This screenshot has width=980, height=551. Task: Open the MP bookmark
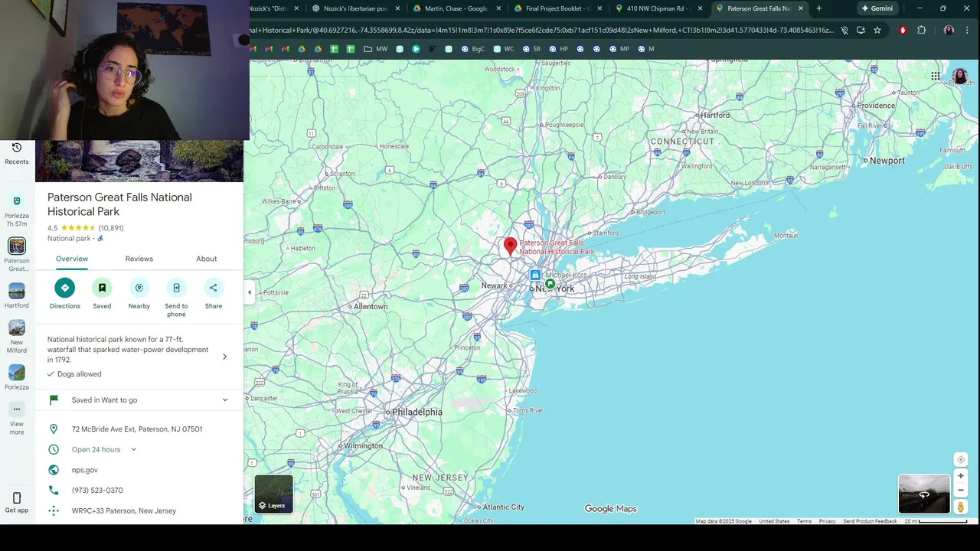pyautogui.click(x=619, y=49)
